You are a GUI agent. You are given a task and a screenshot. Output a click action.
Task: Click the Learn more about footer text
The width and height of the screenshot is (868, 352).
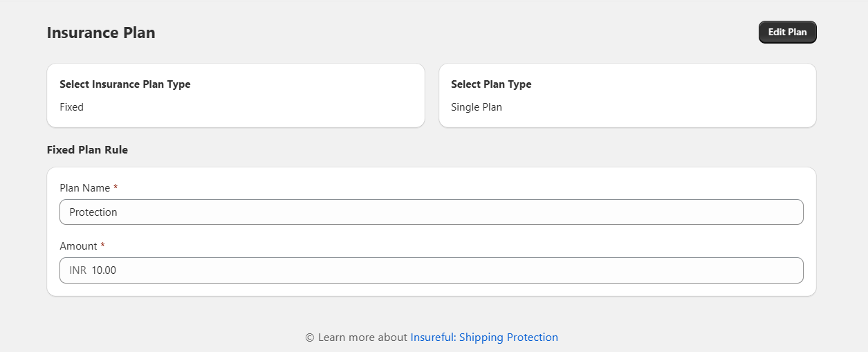362,337
